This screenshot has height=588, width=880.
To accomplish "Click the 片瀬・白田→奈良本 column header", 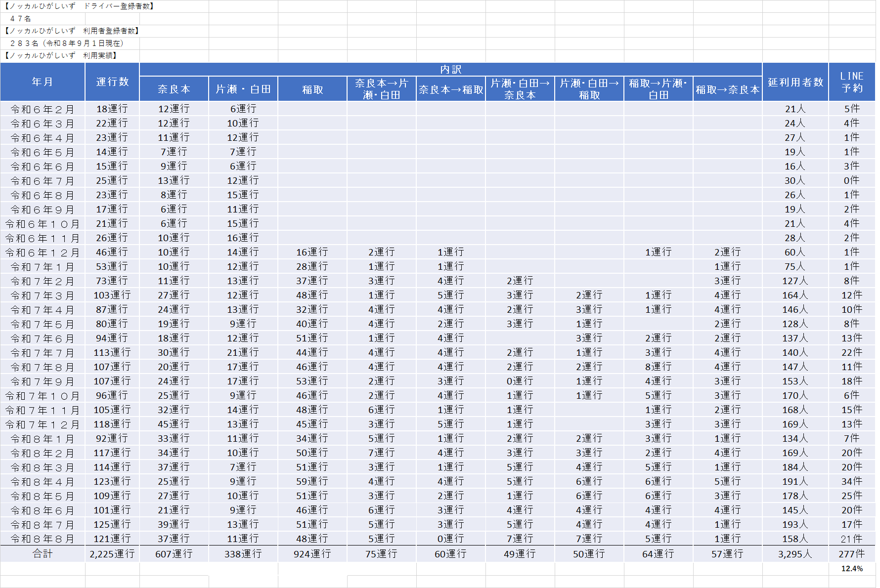I will (520, 89).
